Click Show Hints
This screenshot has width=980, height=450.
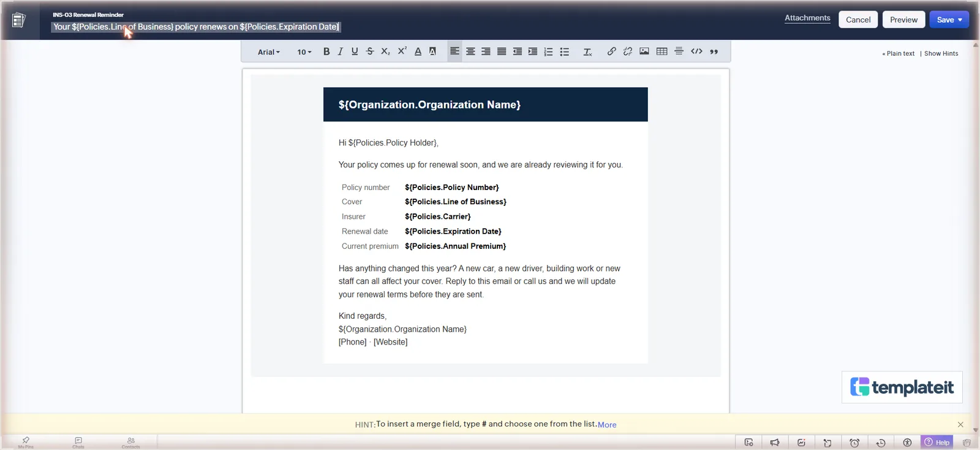[941, 53]
